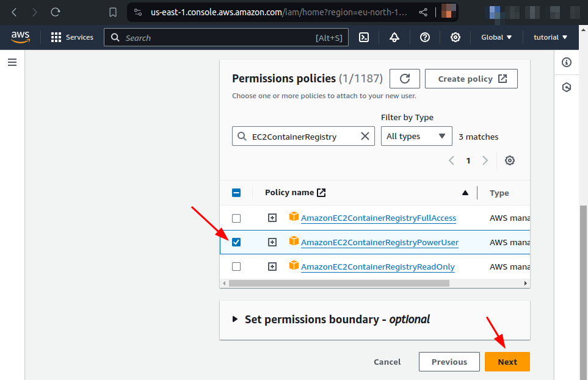Open the tutorial account menu
The height and width of the screenshot is (380, 588).
(549, 37)
